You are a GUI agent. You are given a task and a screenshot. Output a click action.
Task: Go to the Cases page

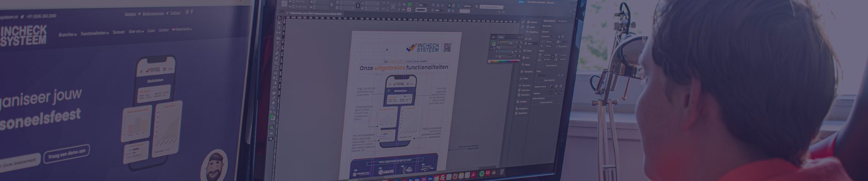pos(151,31)
